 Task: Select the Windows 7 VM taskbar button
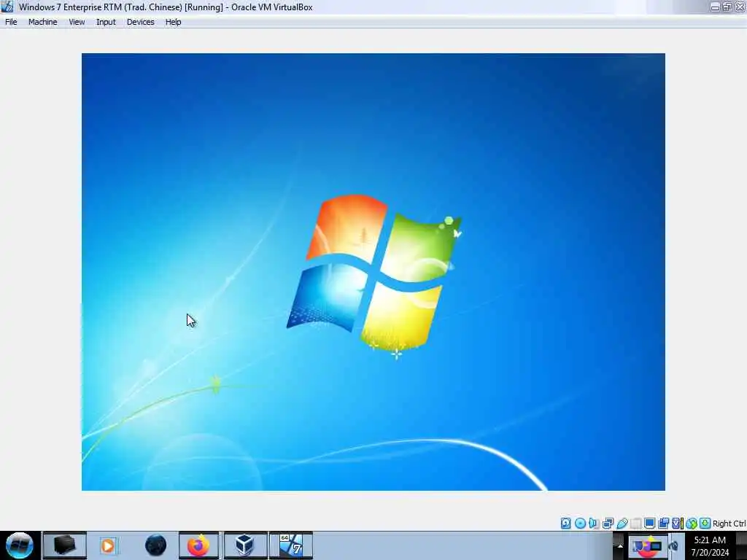click(291, 545)
